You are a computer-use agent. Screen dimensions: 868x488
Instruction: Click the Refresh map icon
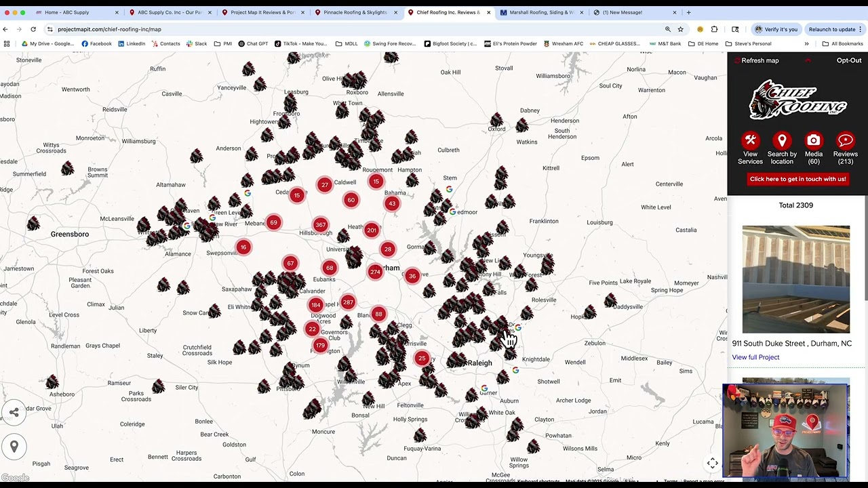pos(737,60)
